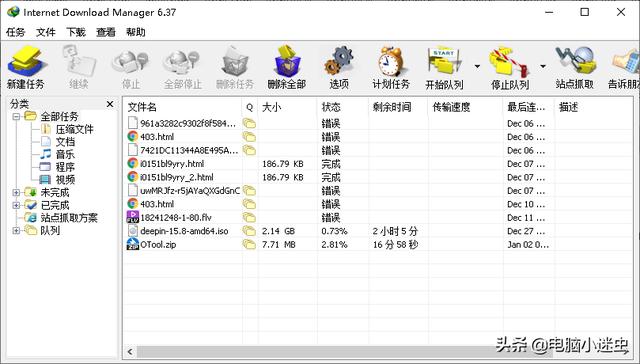Screen dimensions: 640x364
Task: Click the 2.81% status cell
Action: point(334,244)
